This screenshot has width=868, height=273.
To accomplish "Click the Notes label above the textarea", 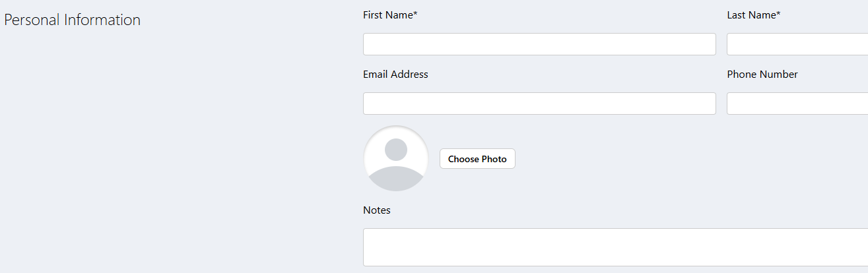I will pos(377,210).
